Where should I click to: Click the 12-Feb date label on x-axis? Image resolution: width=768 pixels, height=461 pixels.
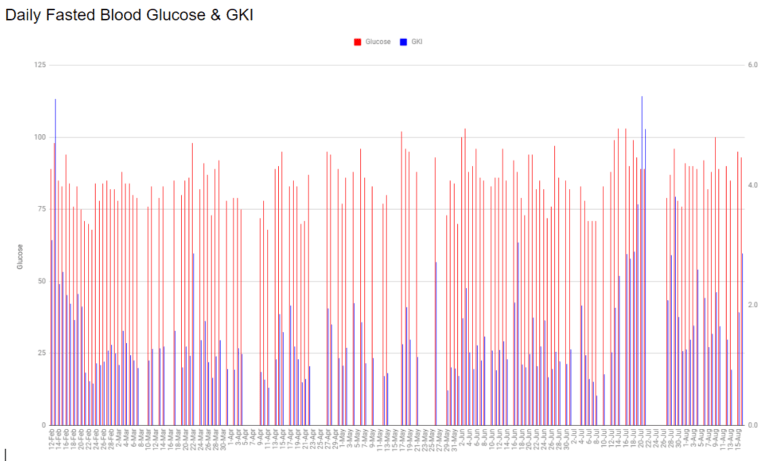(x=52, y=441)
